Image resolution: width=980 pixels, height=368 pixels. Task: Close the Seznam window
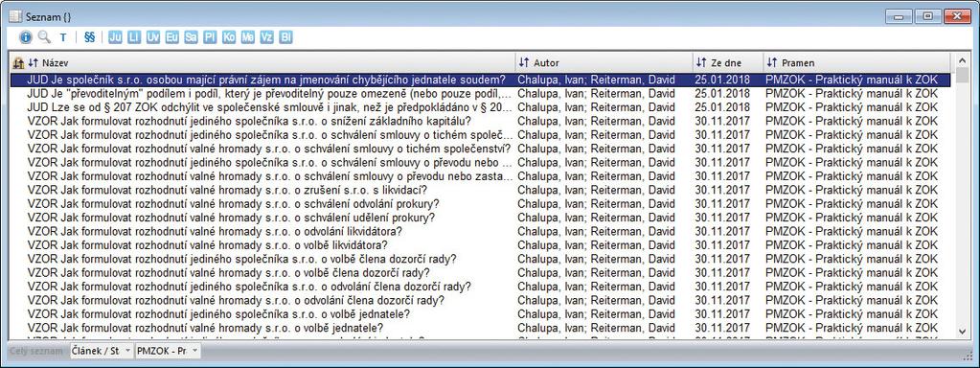click(957, 17)
